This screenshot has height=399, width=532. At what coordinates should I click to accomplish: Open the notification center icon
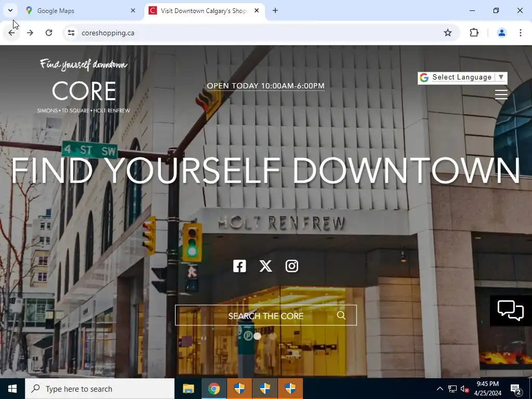(516, 389)
